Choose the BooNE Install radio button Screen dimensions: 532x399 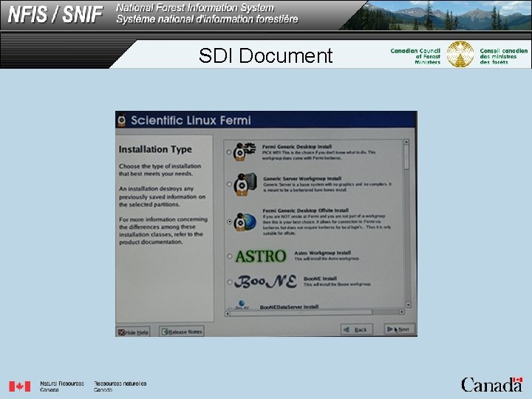pos(230,282)
